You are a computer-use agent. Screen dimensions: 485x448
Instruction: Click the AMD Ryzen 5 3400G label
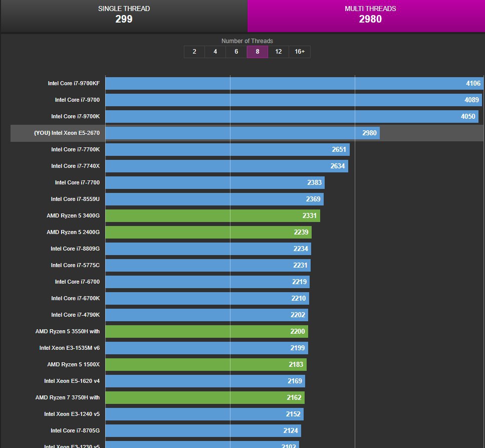pos(73,215)
